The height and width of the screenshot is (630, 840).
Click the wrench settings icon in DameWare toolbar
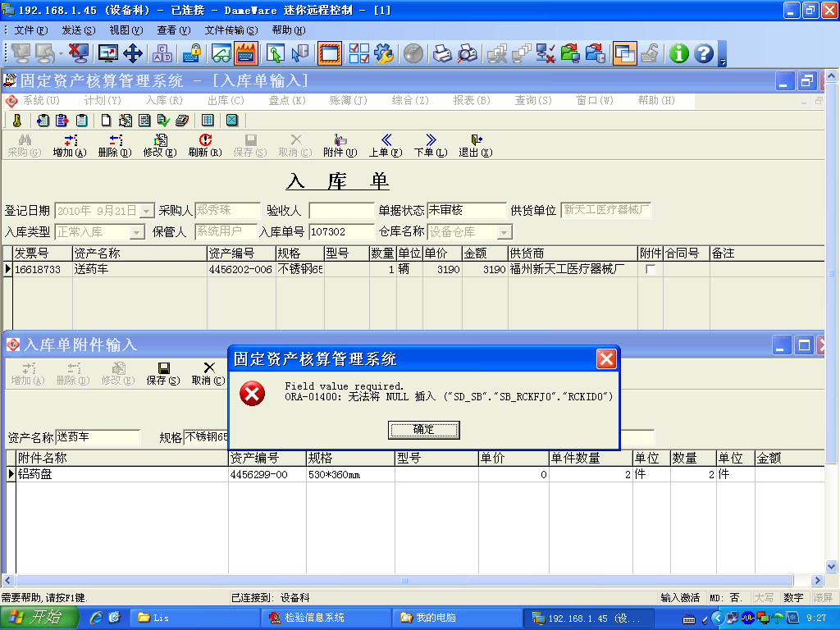pos(384,53)
